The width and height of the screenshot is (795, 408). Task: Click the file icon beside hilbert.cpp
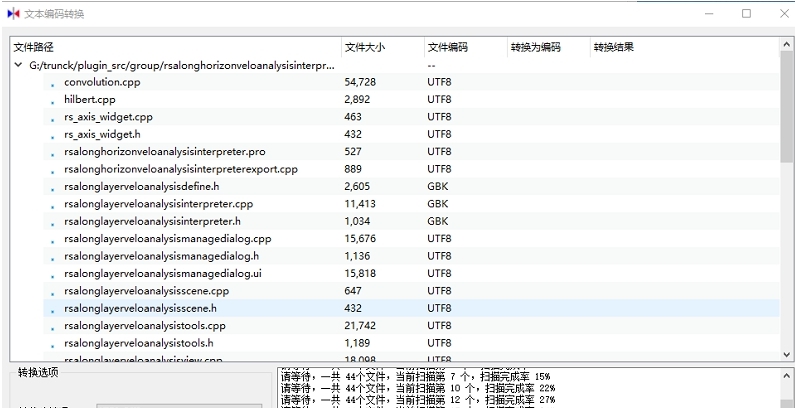[52, 101]
